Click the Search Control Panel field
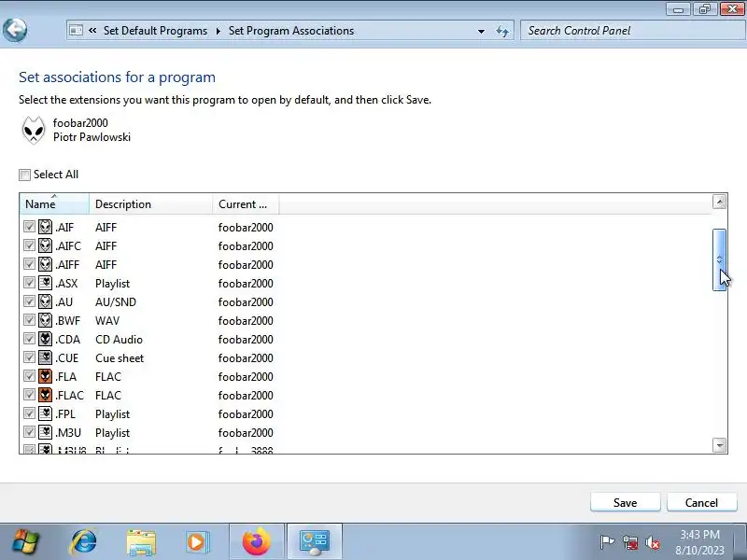This screenshot has width=747, height=560. pyautogui.click(x=633, y=31)
